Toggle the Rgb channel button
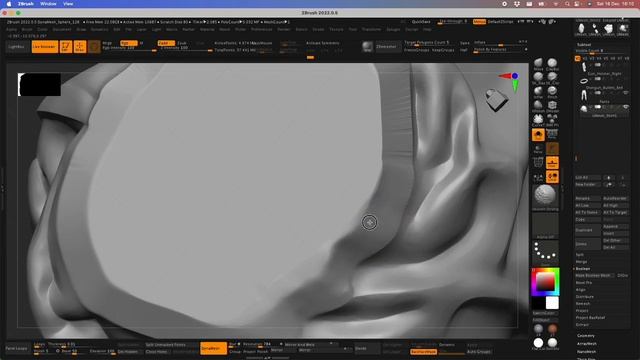The height and width of the screenshot is (360, 640). (128, 43)
